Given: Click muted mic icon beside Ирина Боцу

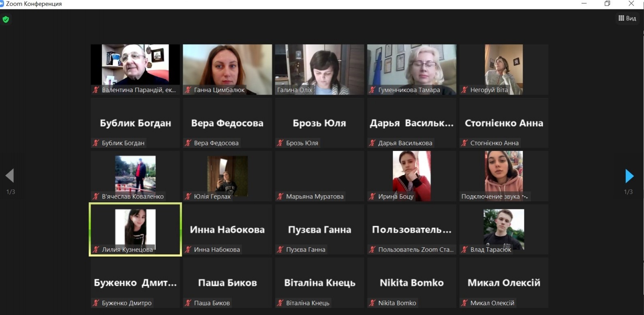Looking at the screenshot, I should [372, 196].
